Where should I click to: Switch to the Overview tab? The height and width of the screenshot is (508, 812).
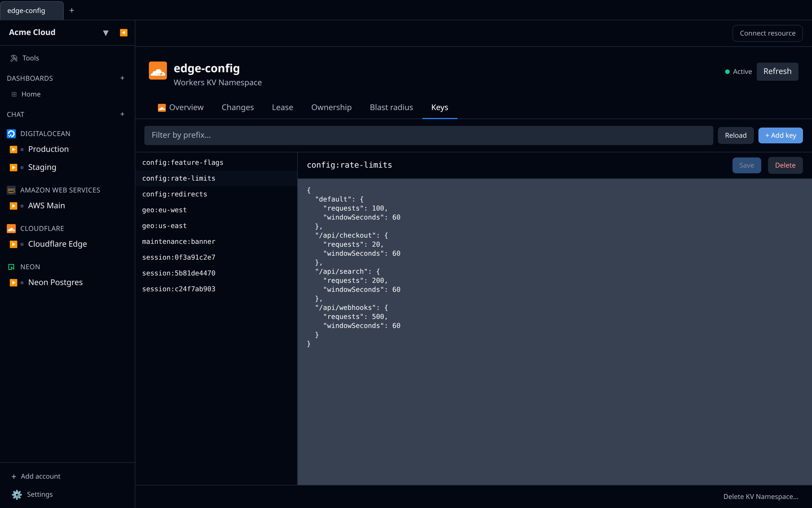coord(180,108)
